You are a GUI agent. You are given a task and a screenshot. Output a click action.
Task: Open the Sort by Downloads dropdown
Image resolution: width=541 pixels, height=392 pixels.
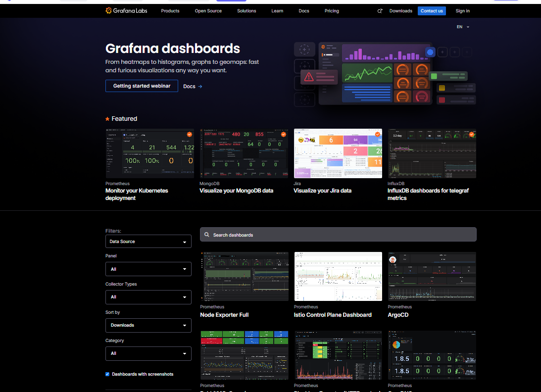click(148, 325)
